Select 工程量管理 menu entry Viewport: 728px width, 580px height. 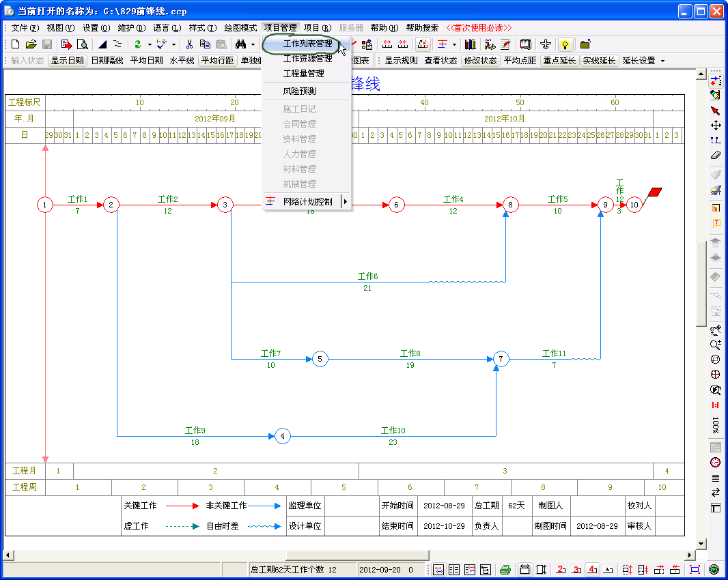point(307,73)
